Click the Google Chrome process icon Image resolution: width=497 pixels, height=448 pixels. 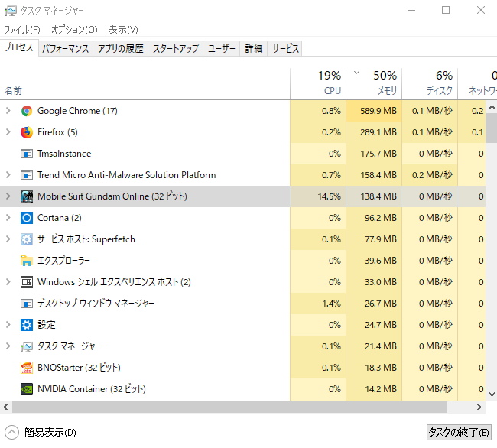coord(27,111)
